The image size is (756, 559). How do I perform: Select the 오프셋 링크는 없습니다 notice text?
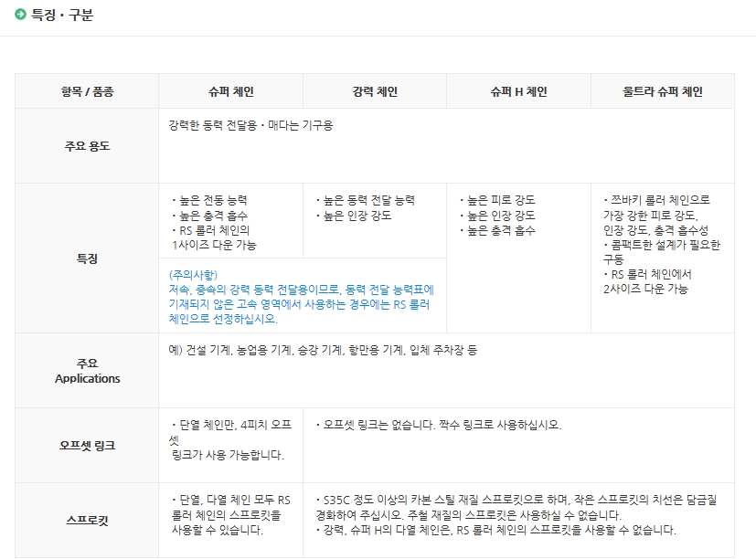tap(437, 425)
